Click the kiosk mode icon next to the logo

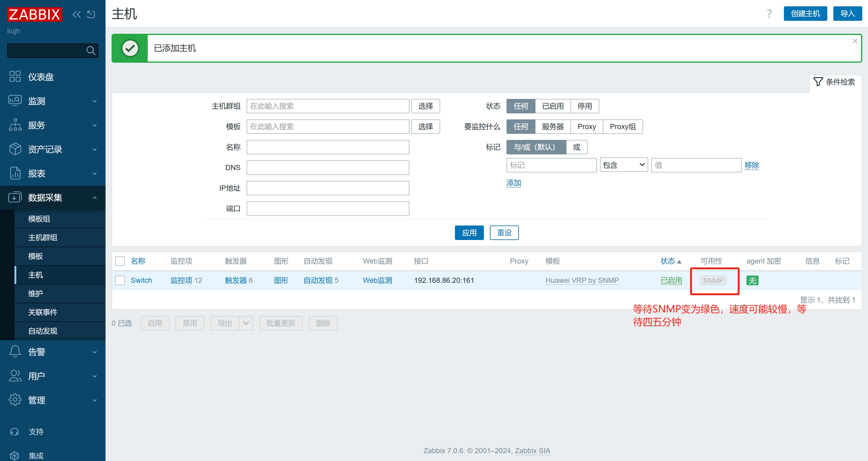tap(91, 14)
